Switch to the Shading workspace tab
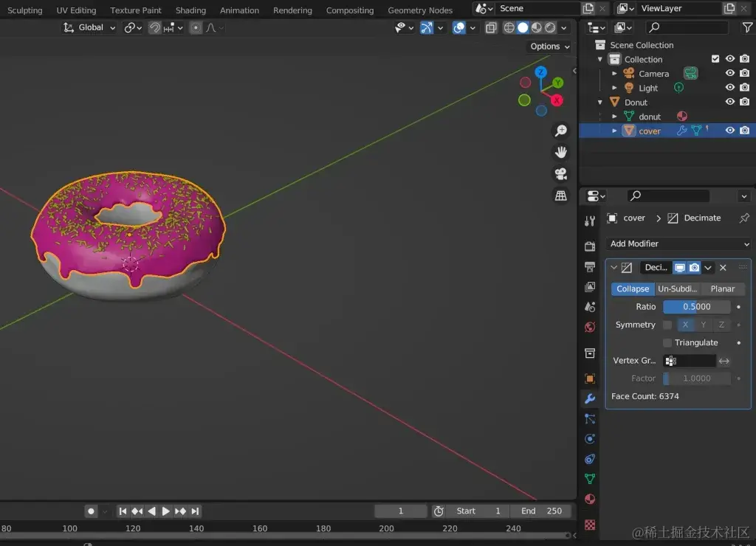This screenshot has width=756, height=546. click(x=190, y=10)
